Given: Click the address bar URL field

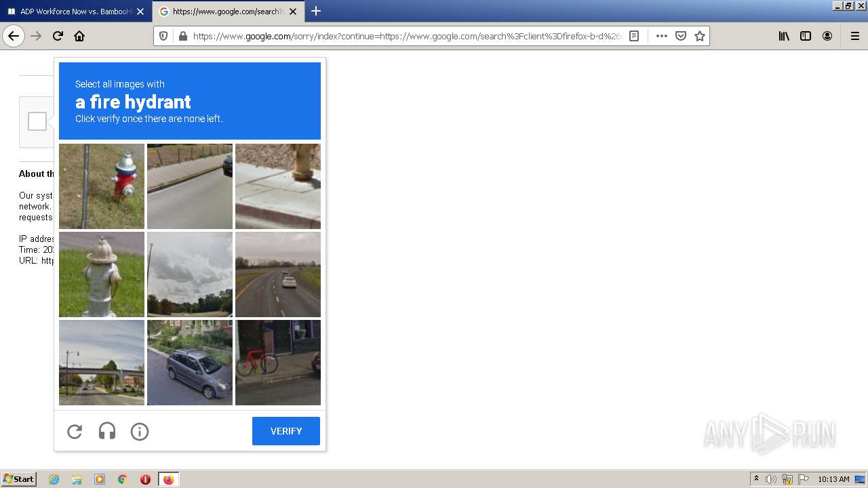Looking at the screenshot, I should [x=407, y=36].
